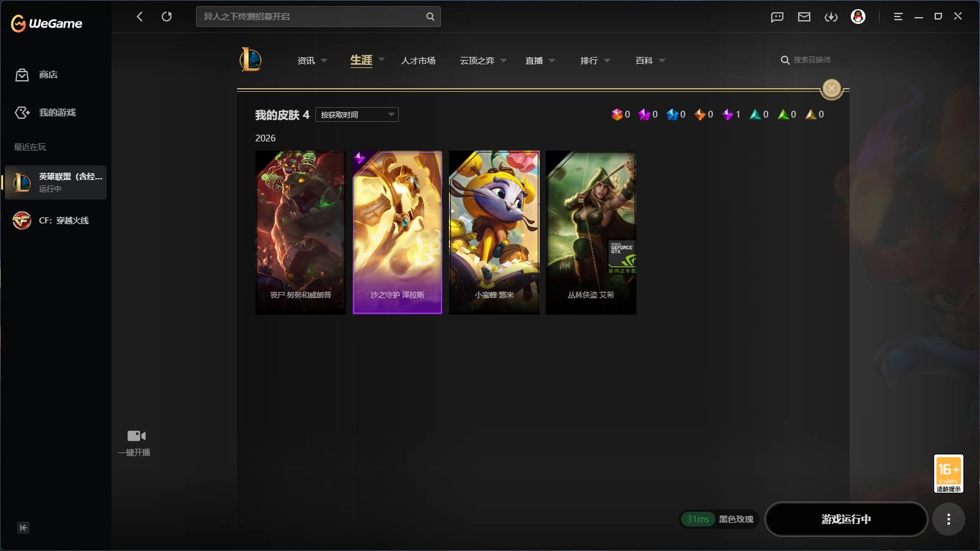Refresh the page with the reload icon
Viewport: 980px width, 551px height.
pyautogui.click(x=167, y=17)
